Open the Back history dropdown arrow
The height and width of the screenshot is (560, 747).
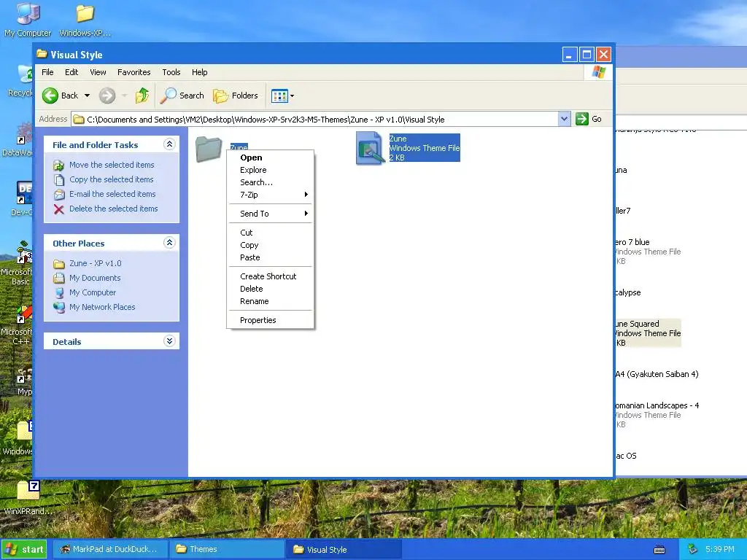88,96
